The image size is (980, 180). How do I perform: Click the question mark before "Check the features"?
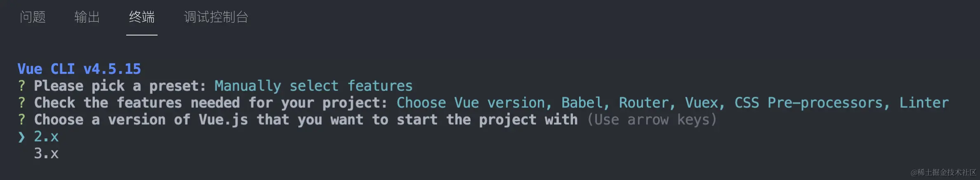[x=21, y=103]
